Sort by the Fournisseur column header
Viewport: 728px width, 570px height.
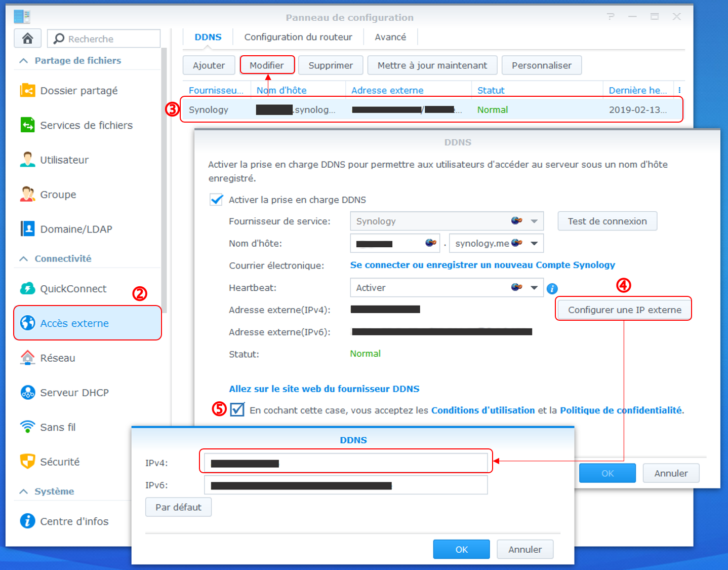(216, 90)
